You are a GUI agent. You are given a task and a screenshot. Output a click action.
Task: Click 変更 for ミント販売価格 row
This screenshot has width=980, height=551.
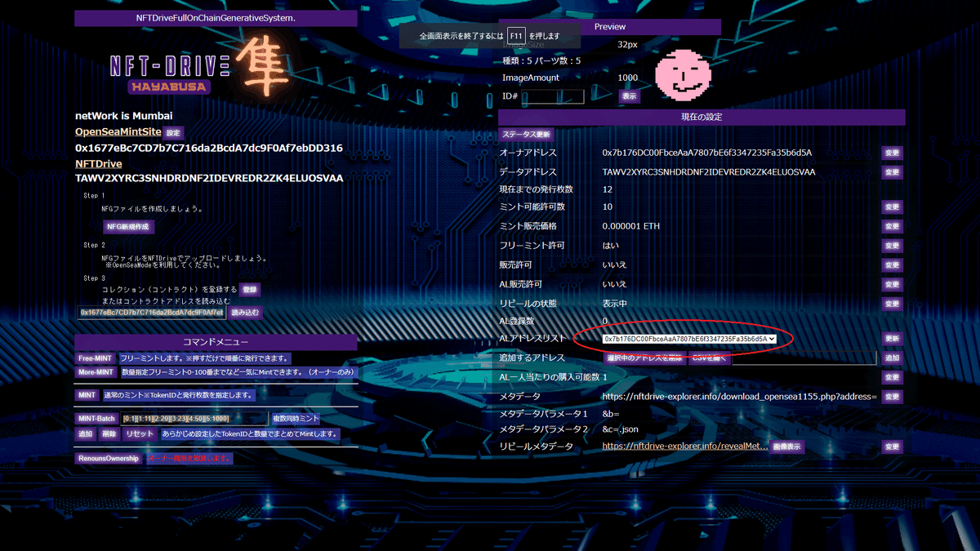[x=892, y=226]
